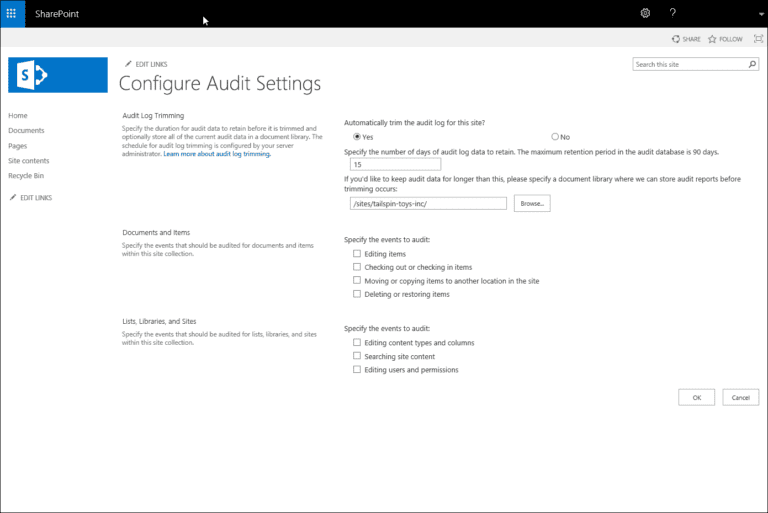Click the Documents and Items section title
The image size is (768, 513).
click(156, 232)
